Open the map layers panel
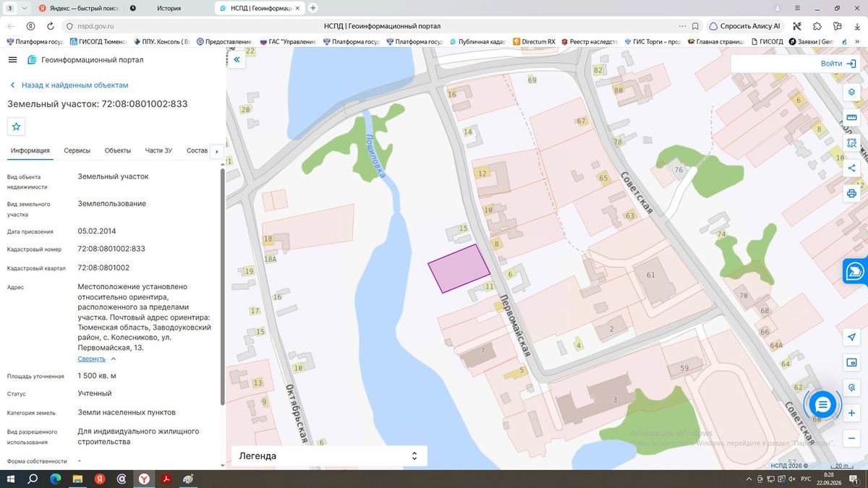868x488 pixels. [x=851, y=93]
